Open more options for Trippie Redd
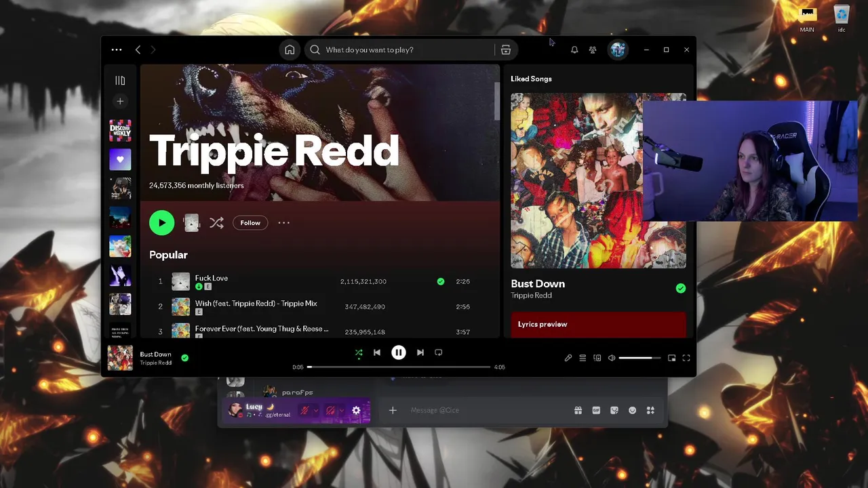The image size is (868, 488). coord(284,222)
